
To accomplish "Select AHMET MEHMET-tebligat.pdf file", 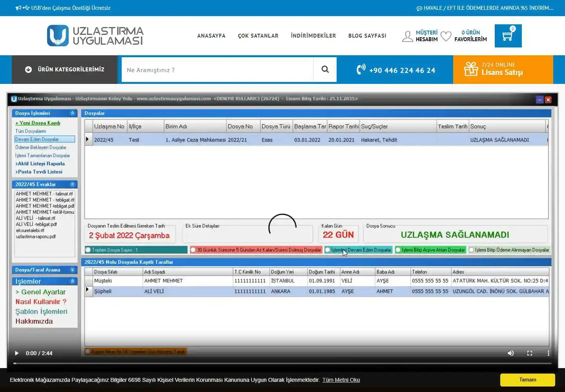I will 45,206.
